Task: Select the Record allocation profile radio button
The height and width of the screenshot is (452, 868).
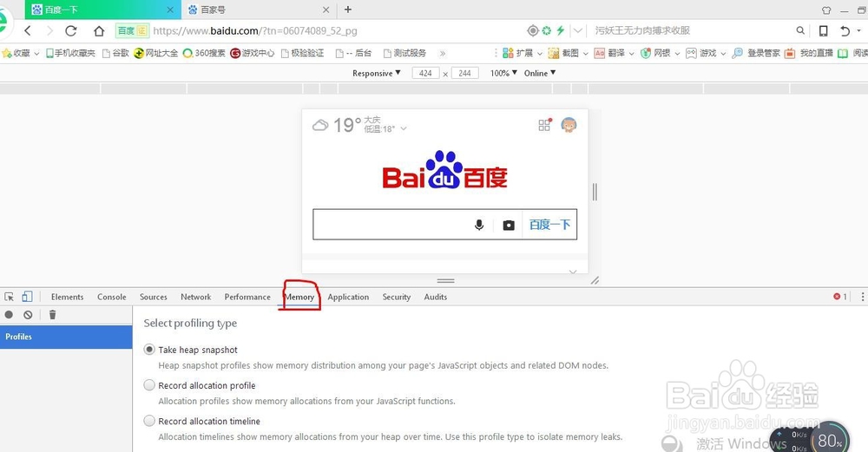Action: pos(149,385)
